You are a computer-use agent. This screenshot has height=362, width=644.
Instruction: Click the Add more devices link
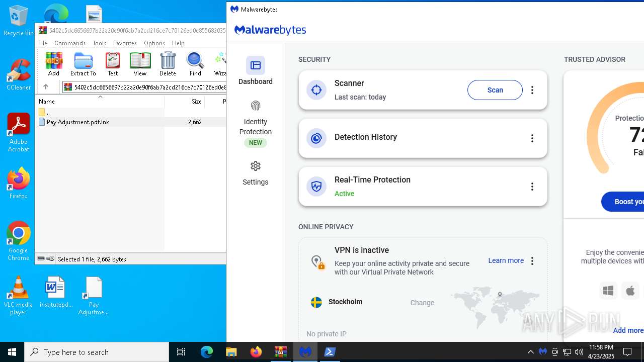(628, 330)
